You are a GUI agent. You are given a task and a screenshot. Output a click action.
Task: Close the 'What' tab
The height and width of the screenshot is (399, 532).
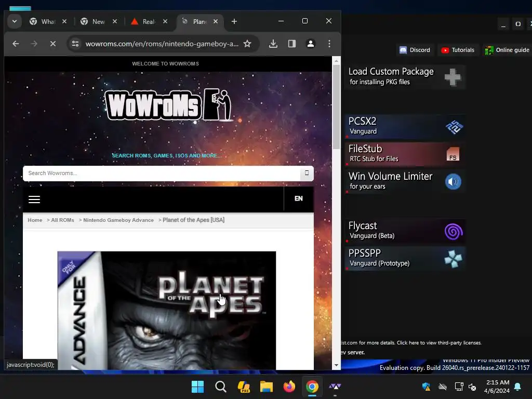(64, 21)
